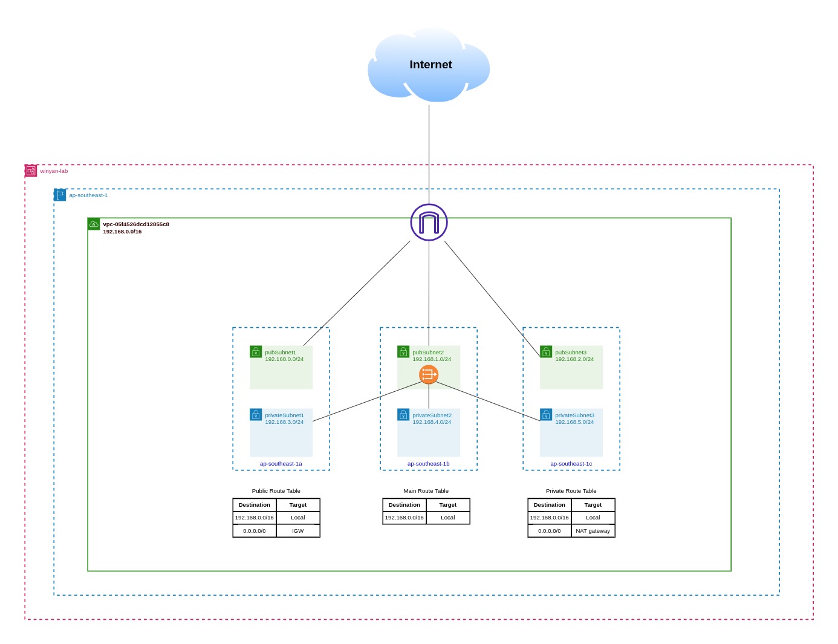Click the pubSubnet3 192.168.2.0/24 text
The image size is (838, 644).
(x=574, y=356)
